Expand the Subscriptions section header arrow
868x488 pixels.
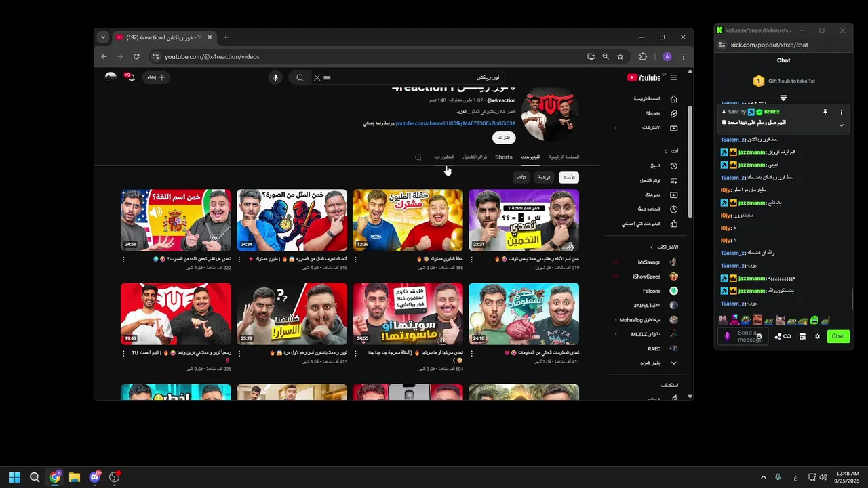coord(652,247)
